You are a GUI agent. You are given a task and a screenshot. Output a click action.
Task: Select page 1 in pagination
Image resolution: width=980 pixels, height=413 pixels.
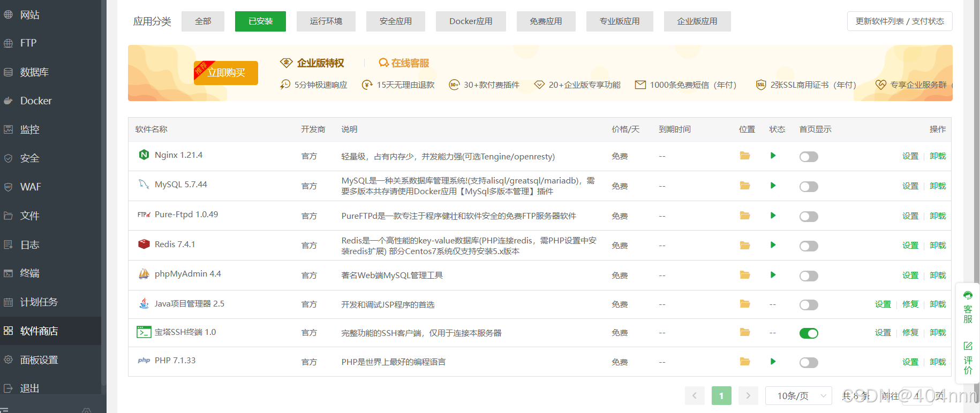[721, 396]
